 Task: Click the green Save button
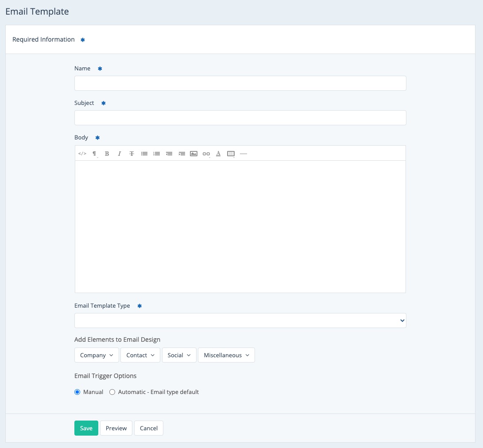tap(86, 428)
